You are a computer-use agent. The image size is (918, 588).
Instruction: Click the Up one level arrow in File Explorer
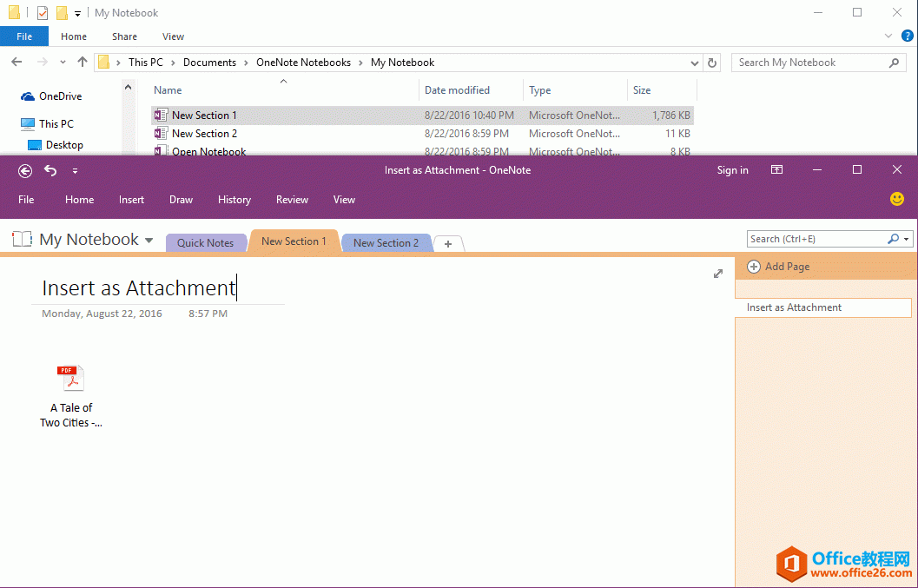82,62
